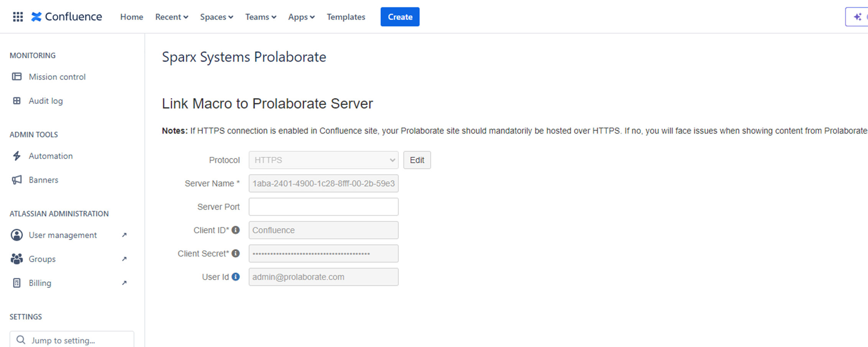This screenshot has width=868, height=347.
Task: Click the ADMIN TOOLS section header
Action: (34, 135)
